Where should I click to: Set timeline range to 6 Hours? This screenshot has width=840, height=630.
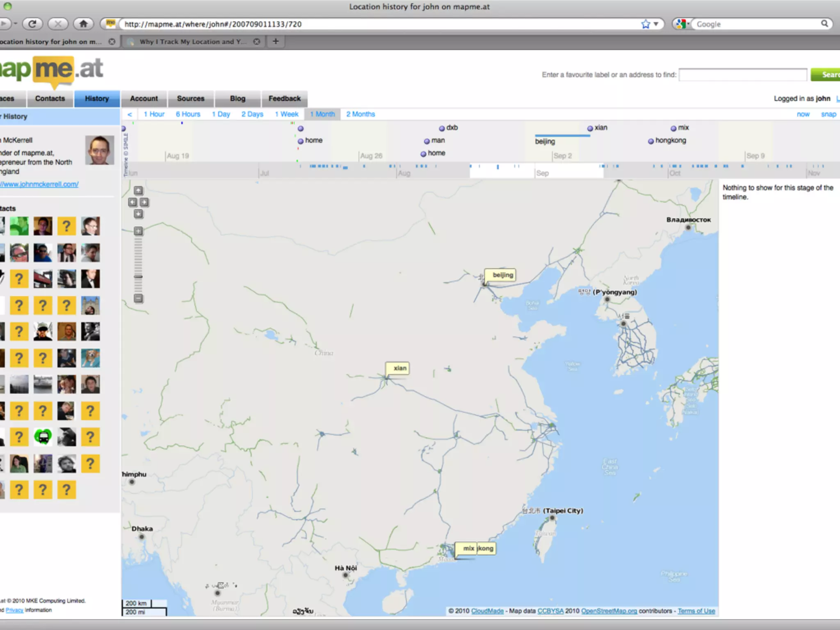coord(188,114)
